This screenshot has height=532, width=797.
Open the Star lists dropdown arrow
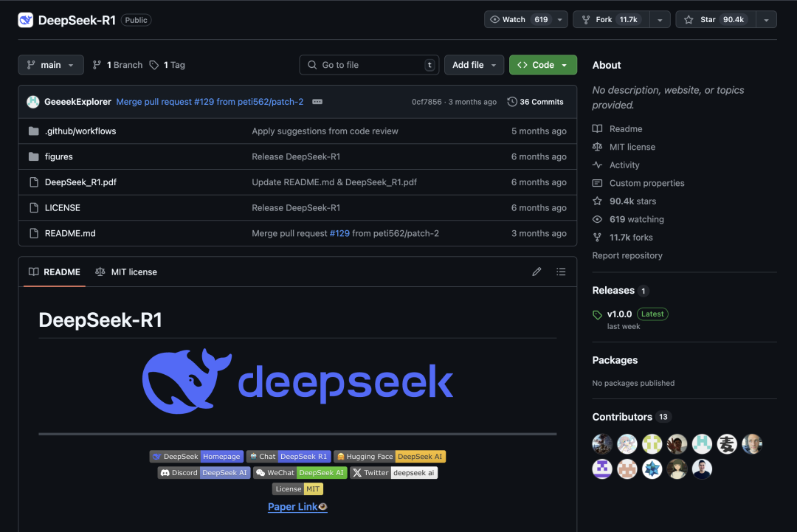[767, 19]
